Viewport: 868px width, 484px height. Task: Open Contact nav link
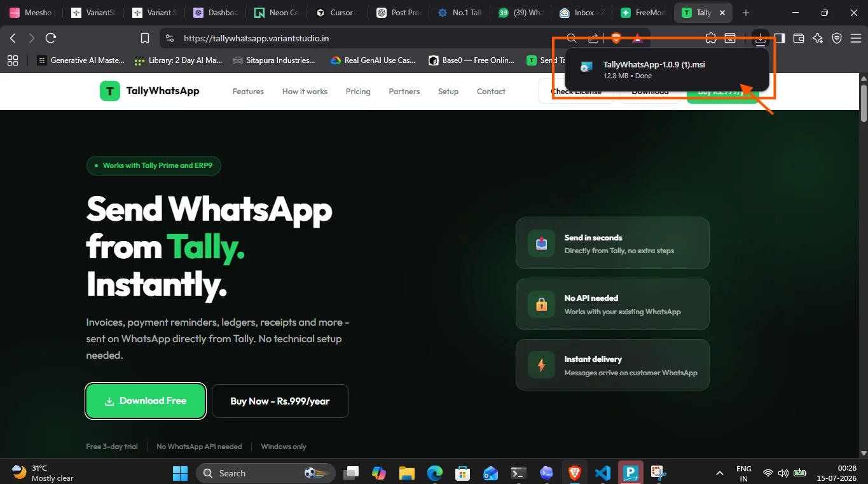491,92
